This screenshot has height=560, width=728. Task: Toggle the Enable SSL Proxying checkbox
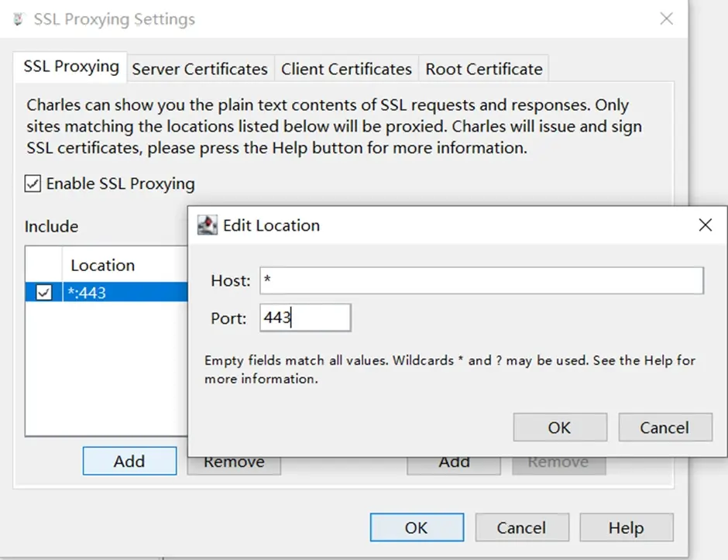point(33,184)
